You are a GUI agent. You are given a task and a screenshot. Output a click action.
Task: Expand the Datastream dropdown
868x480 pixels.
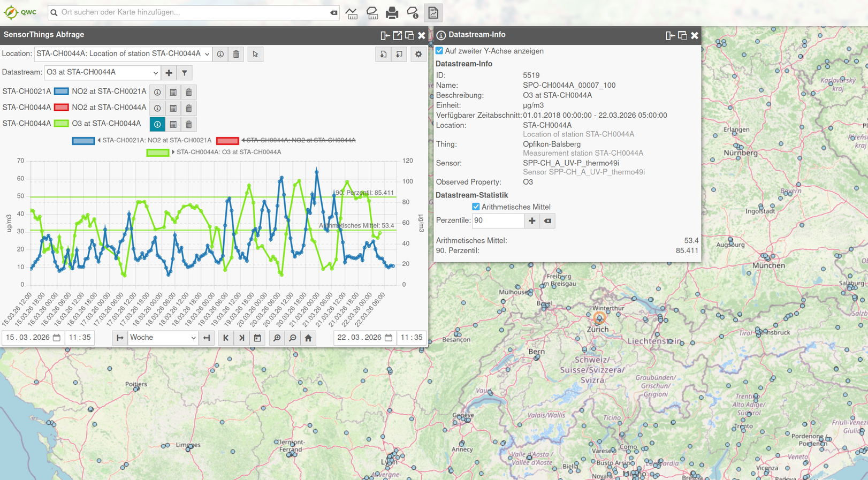pos(102,73)
